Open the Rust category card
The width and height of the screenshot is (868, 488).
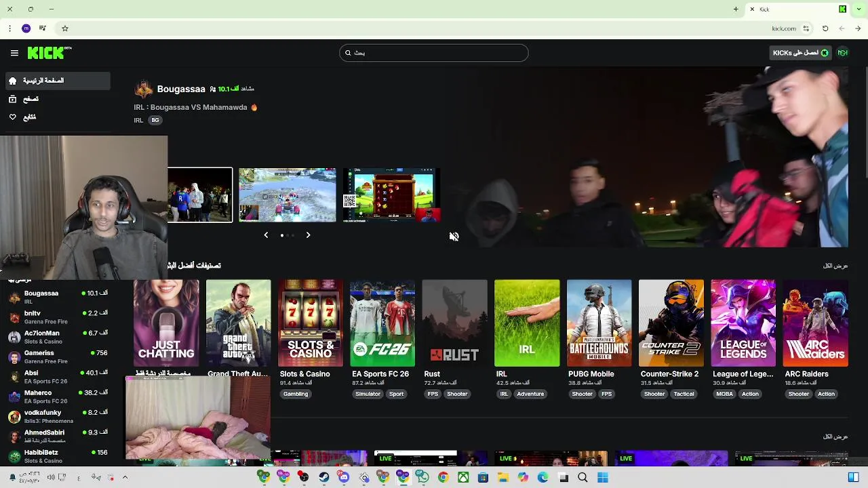(454, 323)
